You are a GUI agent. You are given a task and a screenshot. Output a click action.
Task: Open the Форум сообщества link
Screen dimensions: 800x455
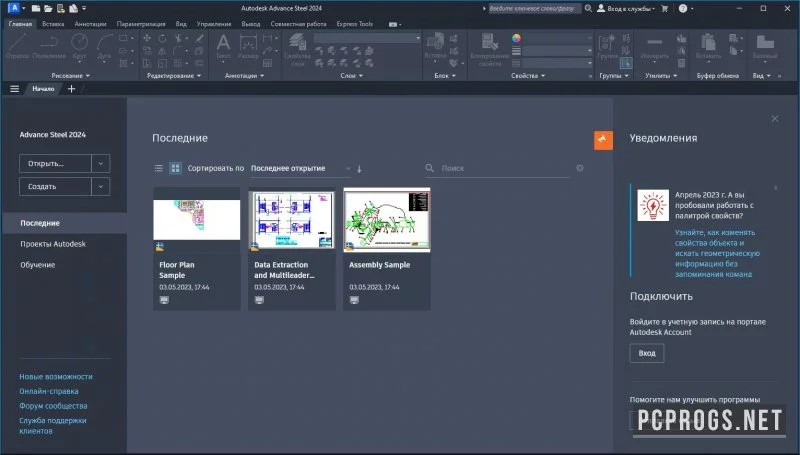coord(54,406)
